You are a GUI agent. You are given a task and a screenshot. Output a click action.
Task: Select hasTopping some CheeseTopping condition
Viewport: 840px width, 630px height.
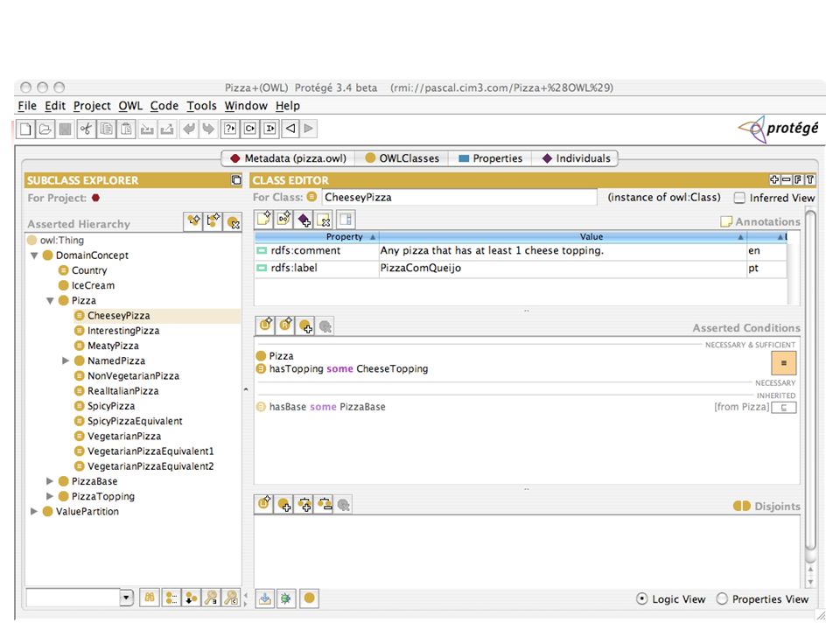pyautogui.click(x=348, y=368)
